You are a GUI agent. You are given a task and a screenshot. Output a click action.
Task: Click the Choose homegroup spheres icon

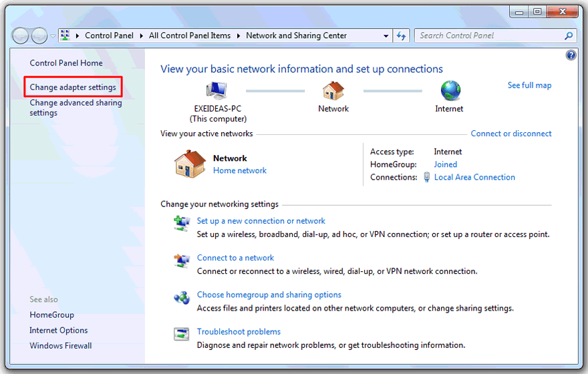click(x=182, y=298)
